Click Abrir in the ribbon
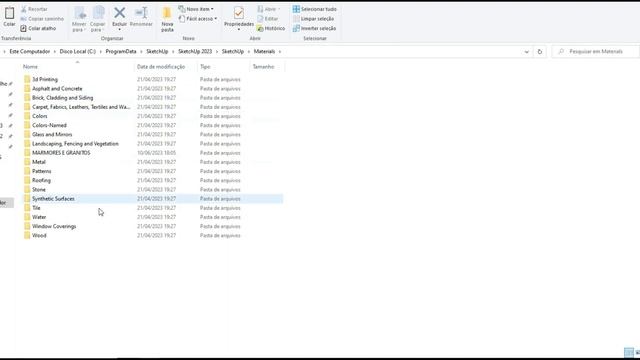Viewport: 640px width, 360px height. 269,9
